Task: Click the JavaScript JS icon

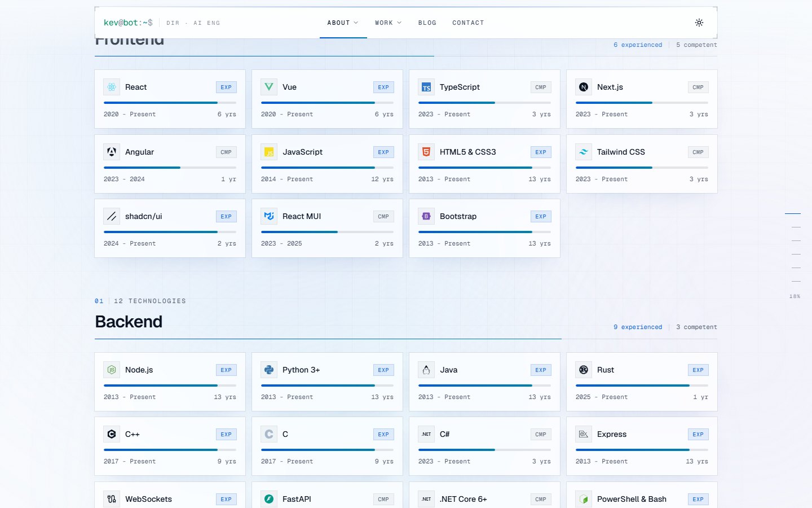Action: point(269,152)
